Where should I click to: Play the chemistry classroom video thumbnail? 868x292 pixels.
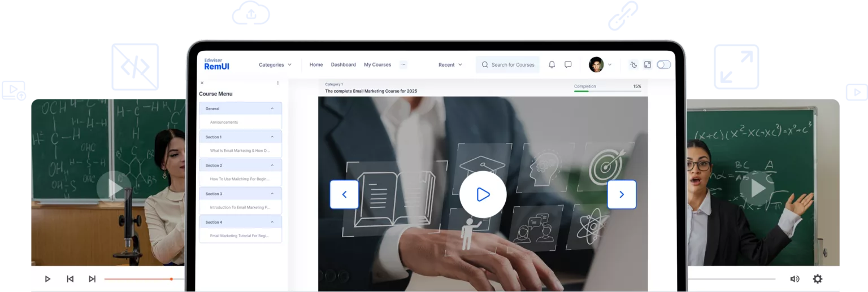[x=114, y=188]
